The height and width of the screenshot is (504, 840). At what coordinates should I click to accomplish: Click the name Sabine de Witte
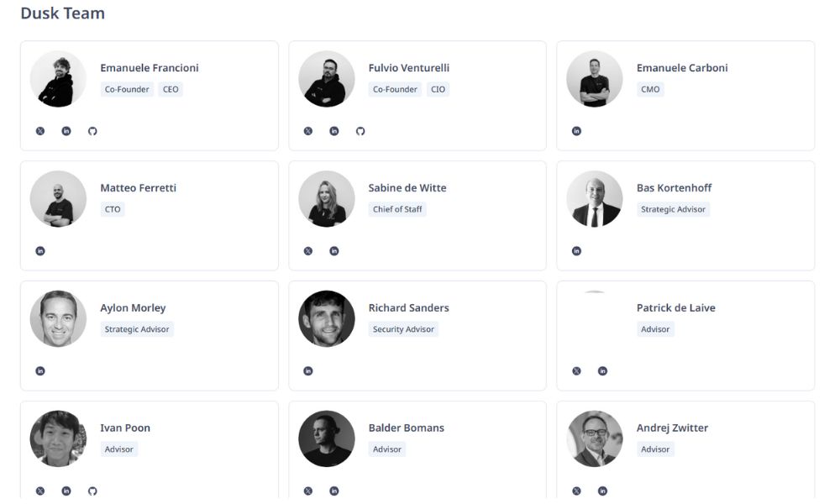coord(407,187)
